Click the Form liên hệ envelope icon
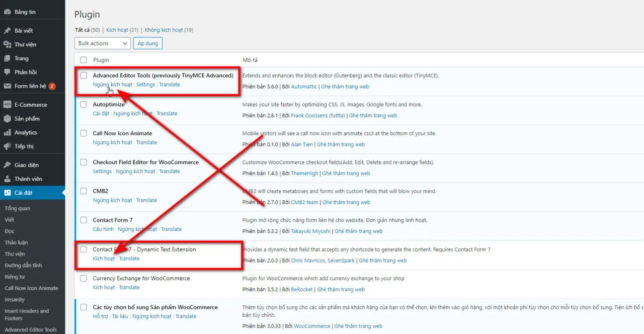 click(x=8, y=86)
